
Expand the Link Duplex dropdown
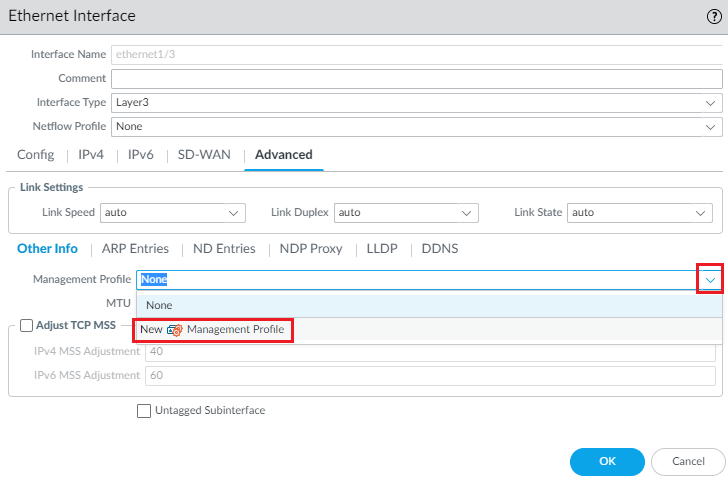466,213
